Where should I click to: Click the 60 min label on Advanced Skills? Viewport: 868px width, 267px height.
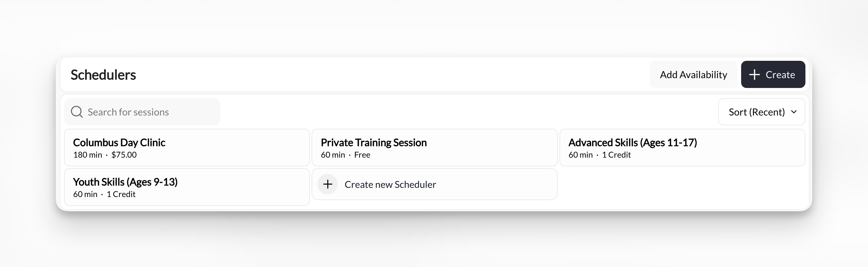click(x=580, y=155)
